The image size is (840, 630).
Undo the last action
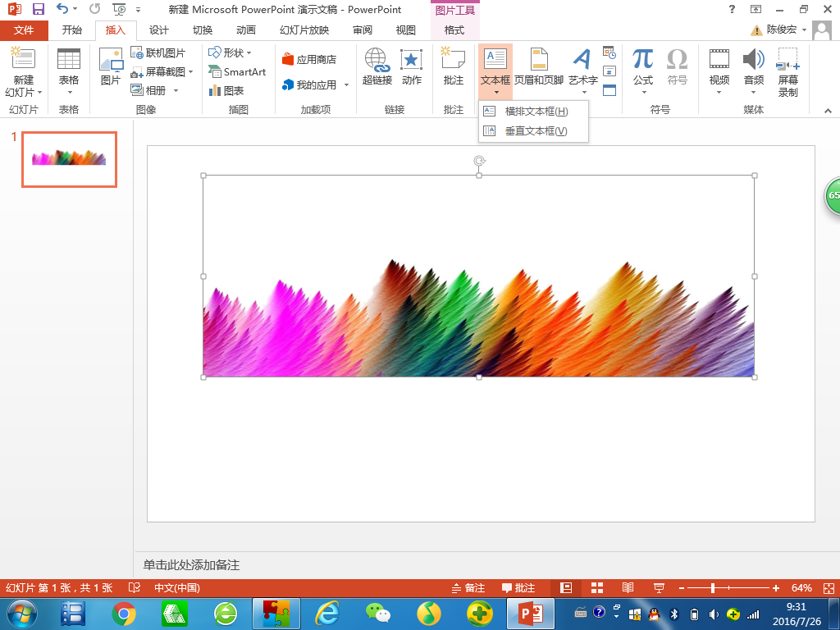62,9
